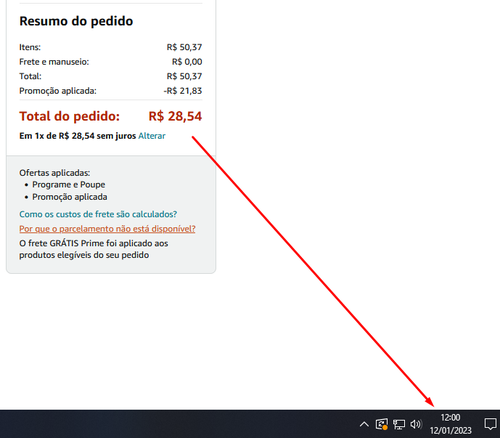Click the 'O frete GRÁTIS Prime' notice text

[x=94, y=249]
